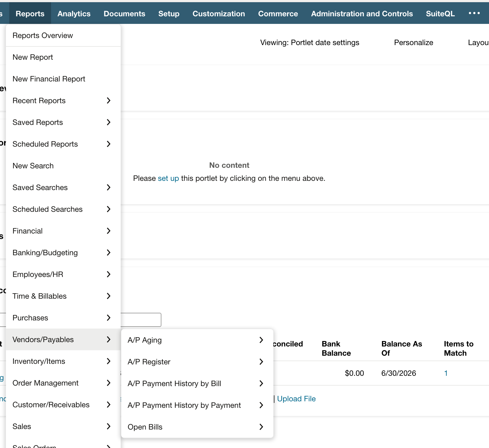Viewport: 489px width, 448px height.
Task: Click Viewing: Portlet date settings
Action: 310,43
